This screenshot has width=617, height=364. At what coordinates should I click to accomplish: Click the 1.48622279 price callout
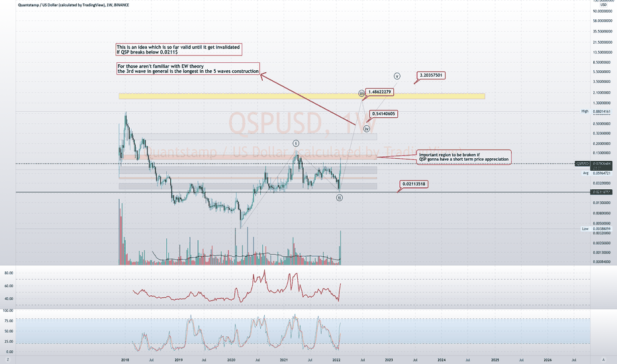pos(379,92)
